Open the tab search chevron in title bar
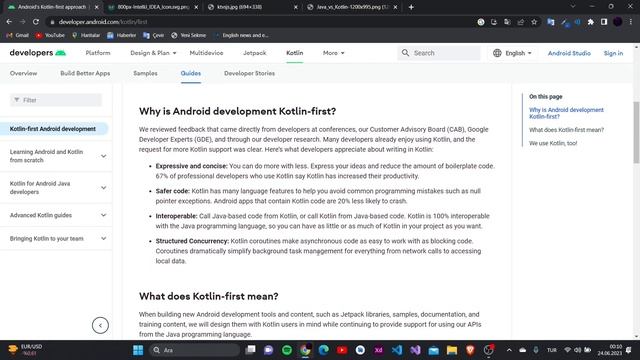This screenshot has width=640, height=360. point(573,7)
